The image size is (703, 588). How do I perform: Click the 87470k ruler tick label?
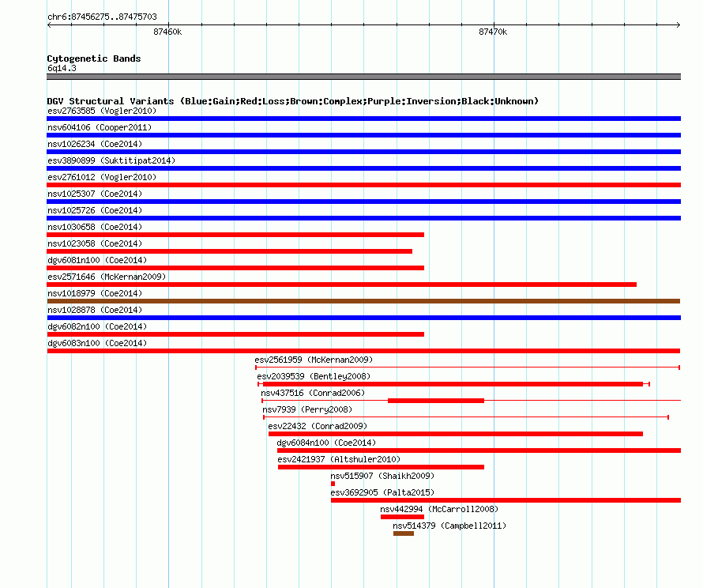(x=493, y=32)
